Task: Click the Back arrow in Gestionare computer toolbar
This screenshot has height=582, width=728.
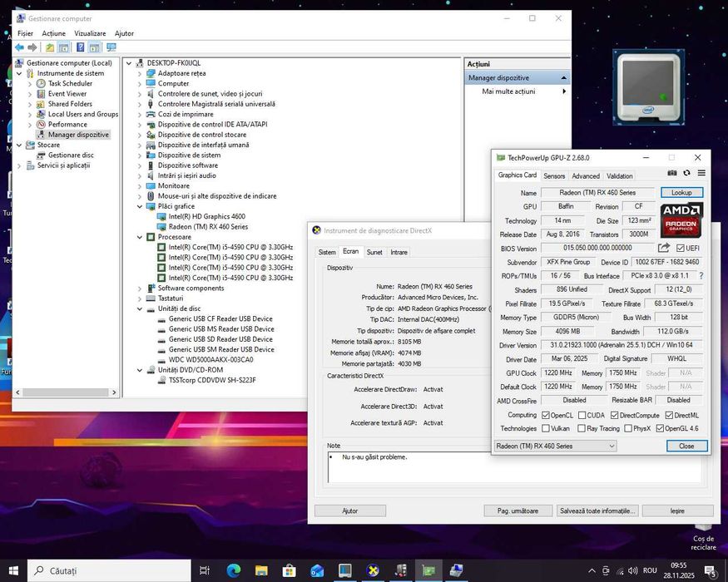Action: 19,47
